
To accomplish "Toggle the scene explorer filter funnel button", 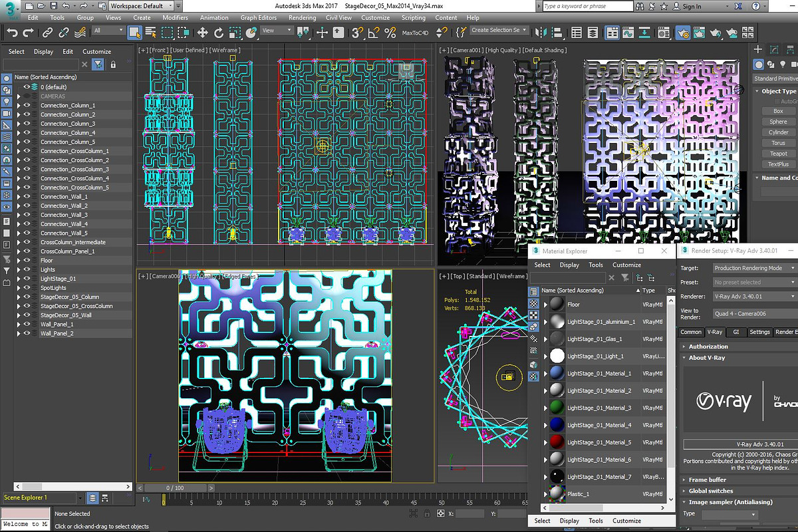I will click(98, 65).
